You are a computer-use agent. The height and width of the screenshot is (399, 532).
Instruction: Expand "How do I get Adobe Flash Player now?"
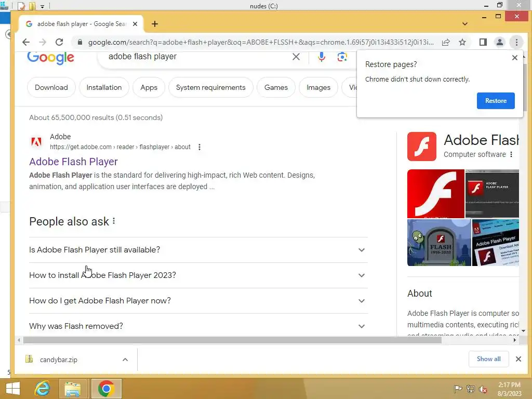click(198, 301)
